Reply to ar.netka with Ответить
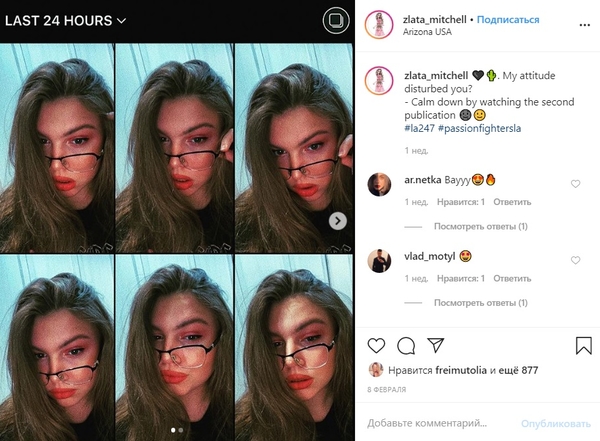Viewport: 600px width, 441px height. click(512, 202)
